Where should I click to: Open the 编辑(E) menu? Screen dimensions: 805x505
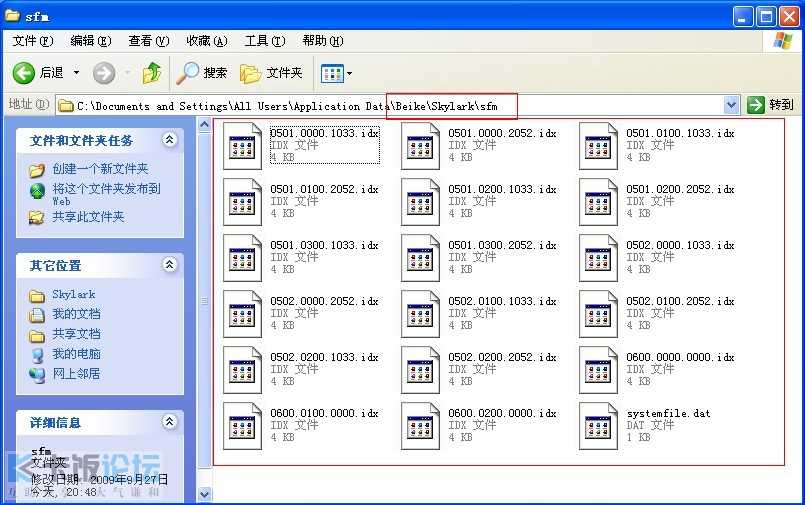90,41
